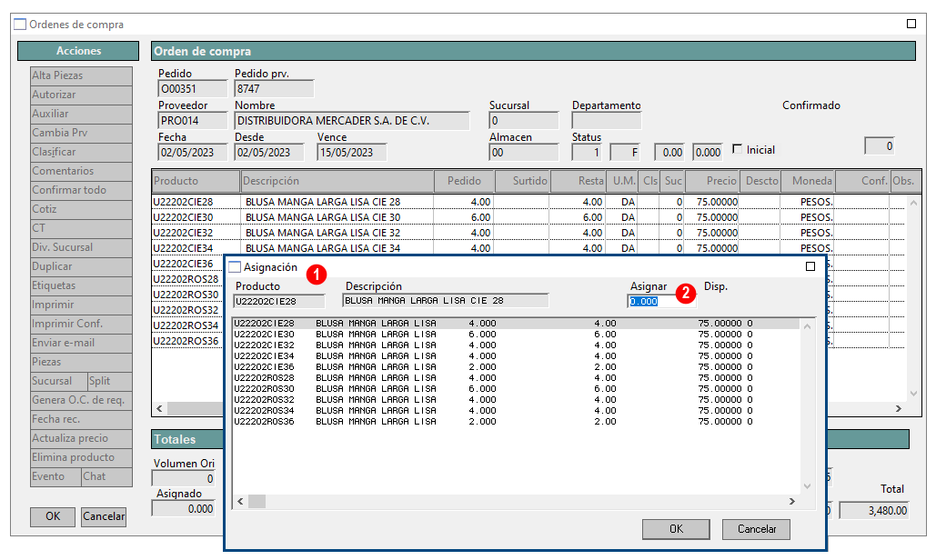Click the Actualiza precio button
936x560 pixels.
pyautogui.click(x=81, y=438)
